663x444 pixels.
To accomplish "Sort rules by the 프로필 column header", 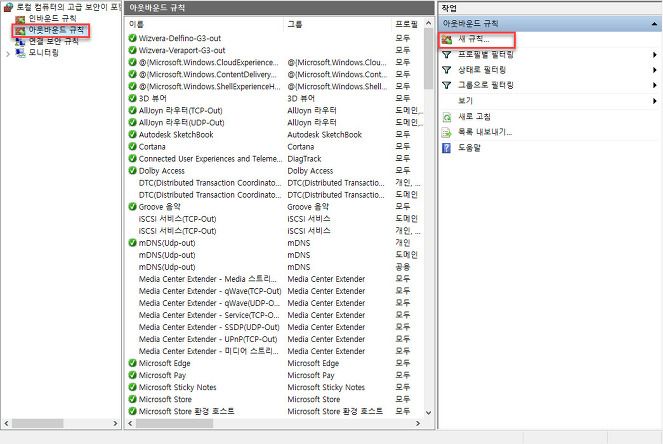I will [407, 25].
